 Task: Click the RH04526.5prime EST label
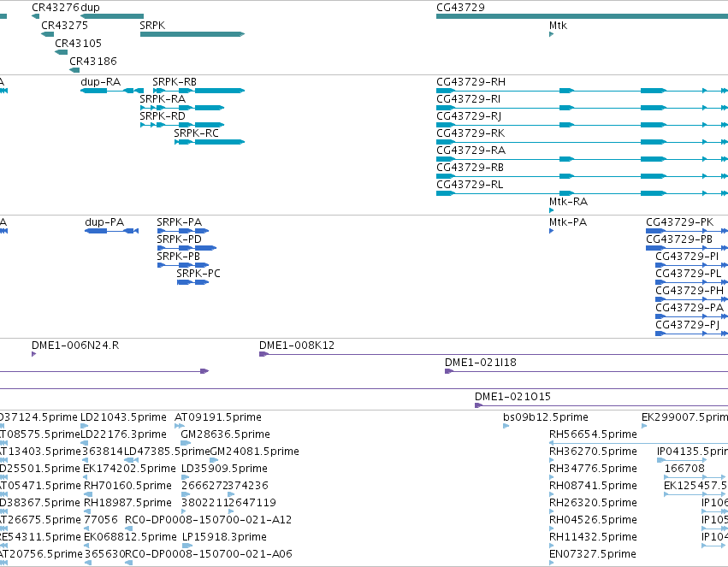(593, 521)
